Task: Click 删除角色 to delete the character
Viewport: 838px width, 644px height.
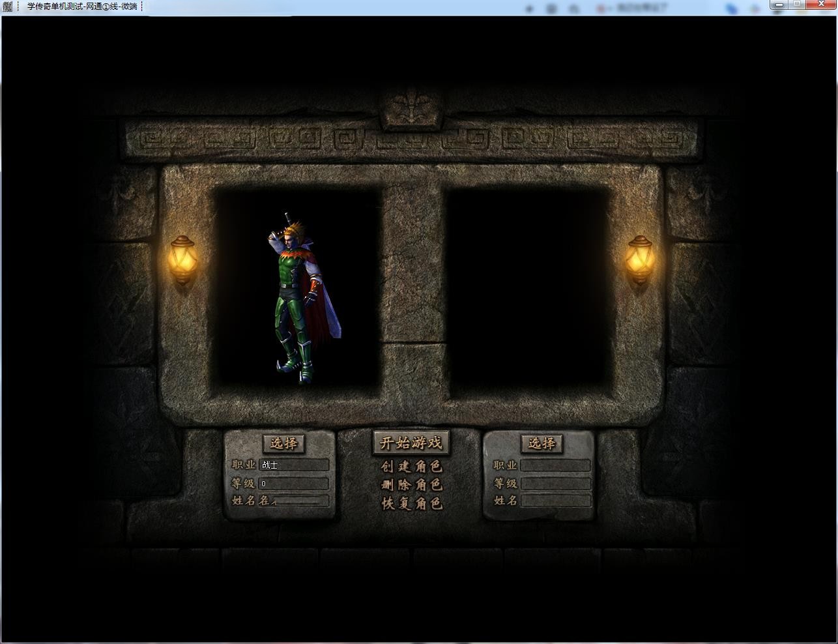Action: tap(412, 485)
